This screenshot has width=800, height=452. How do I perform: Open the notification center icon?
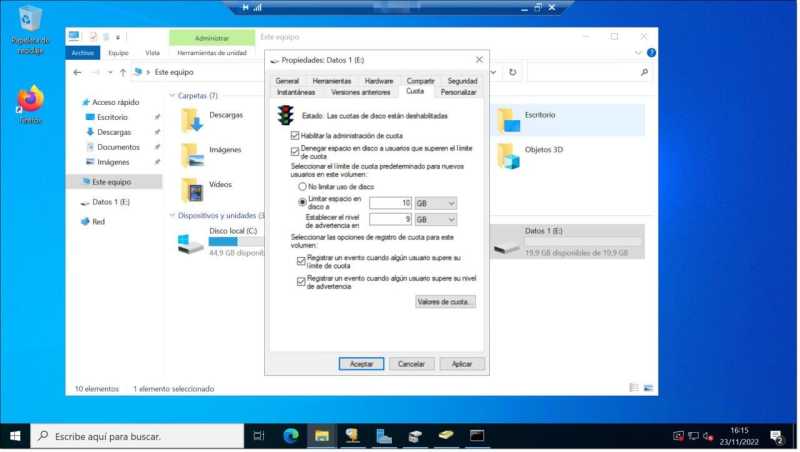tap(777, 437)
